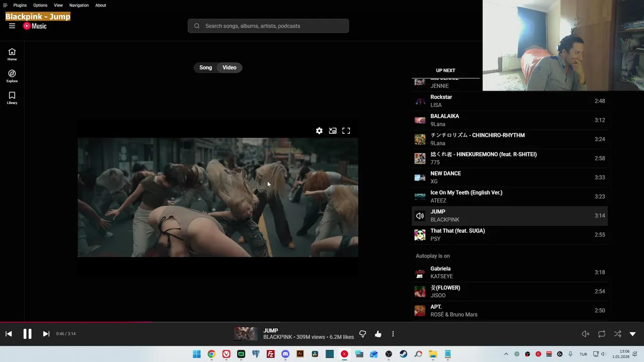
Task: Play CHINCHIRO-RHYTHM from the queue
Action: 510,139
